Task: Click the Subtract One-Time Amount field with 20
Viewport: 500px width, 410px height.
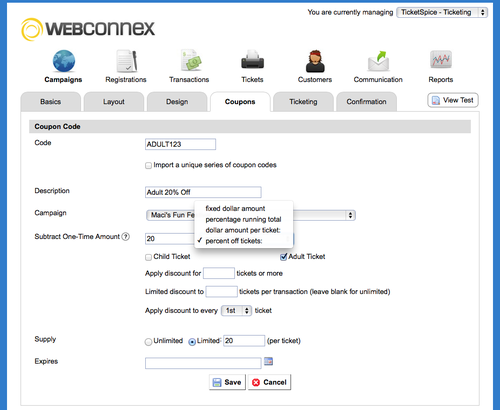Action: click(x=170, y=239)
